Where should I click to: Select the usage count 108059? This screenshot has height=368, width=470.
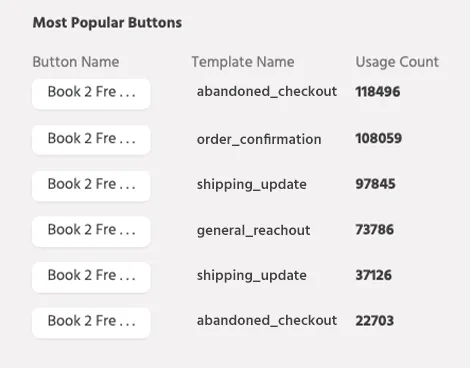pyautogui.click(x=379, y=138)
